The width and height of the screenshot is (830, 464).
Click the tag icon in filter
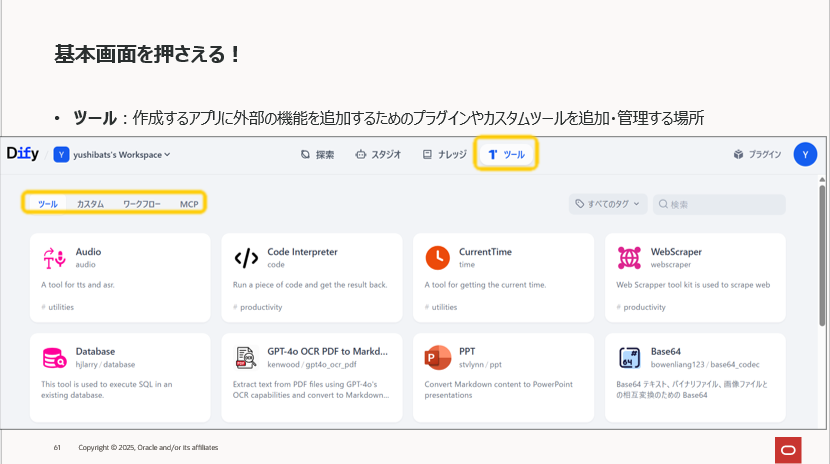tap(580, 204)
